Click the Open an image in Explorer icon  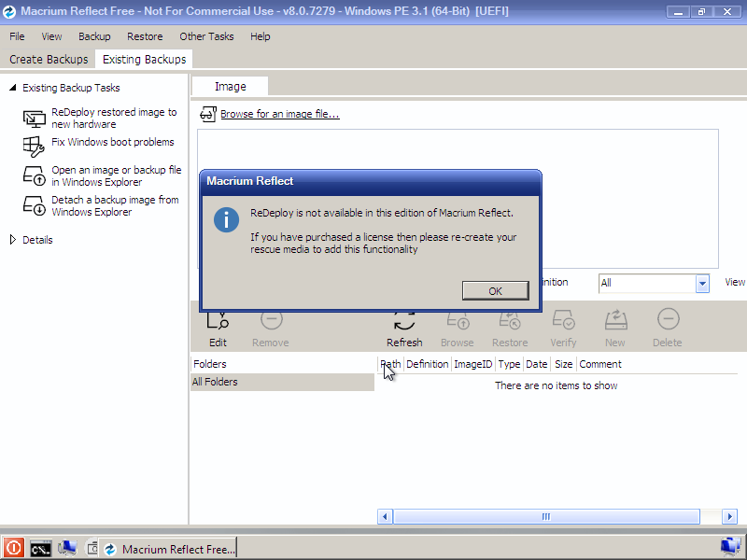[35, 175]
